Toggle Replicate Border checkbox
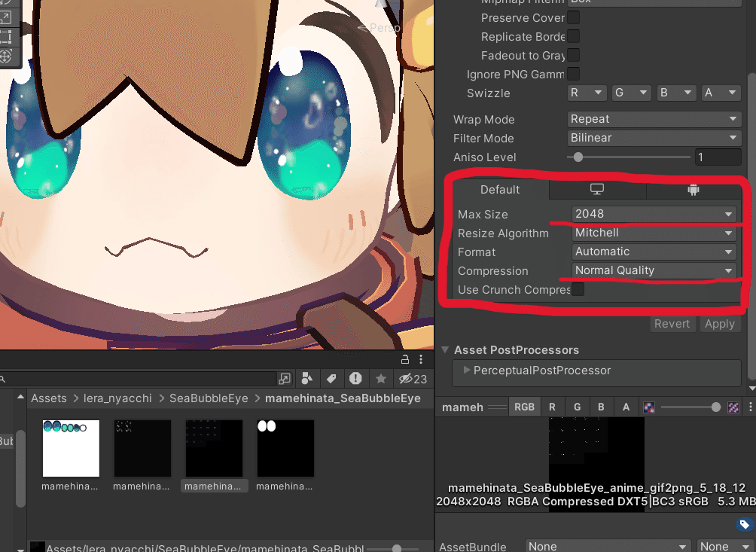 click(574, 37)
